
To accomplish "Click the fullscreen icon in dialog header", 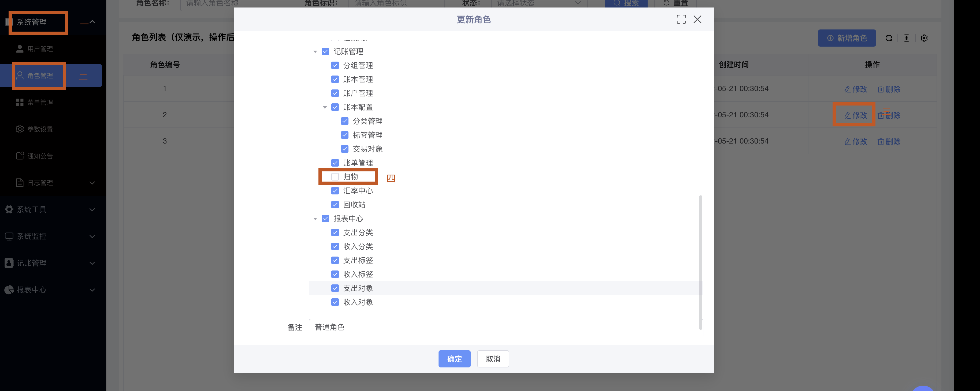I will (x=681, y=19).
